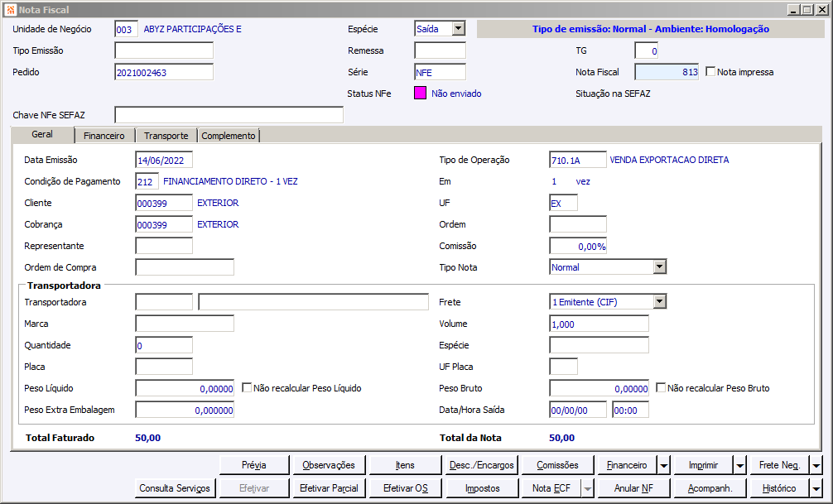Switch to the Financeiro tab
The width and height of the screenshot is (833, 504).
click(x=104, y=136)
